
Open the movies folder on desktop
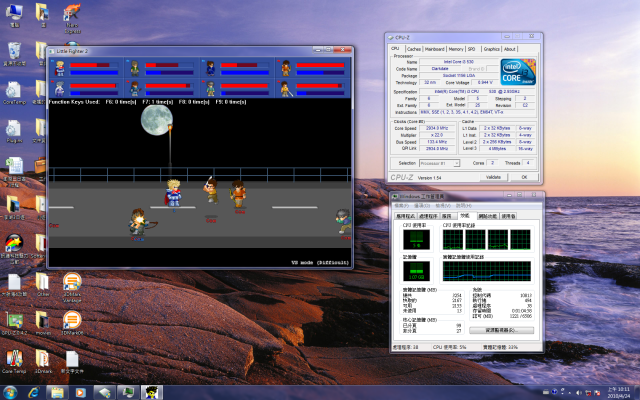(43, 323)
